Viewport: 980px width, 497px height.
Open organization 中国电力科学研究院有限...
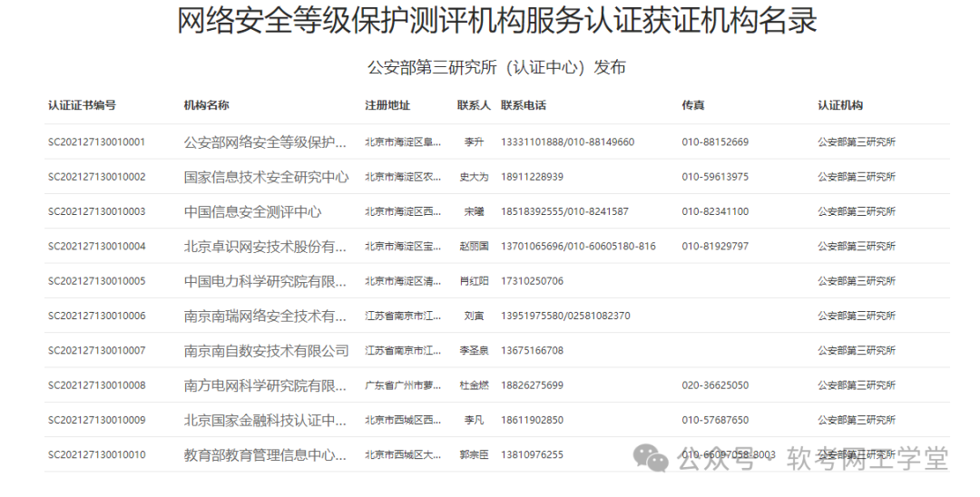(x=265, y=281)
